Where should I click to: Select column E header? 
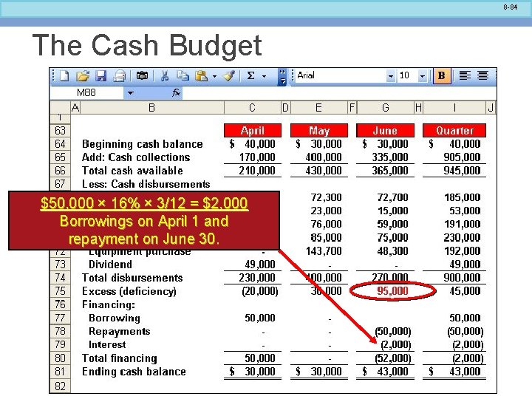(318, 108)
